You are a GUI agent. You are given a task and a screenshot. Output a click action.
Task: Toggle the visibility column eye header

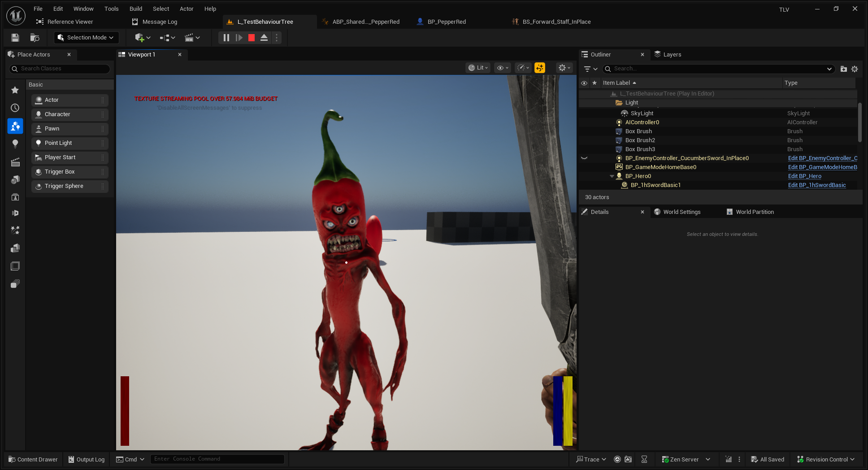pos(584,83)
